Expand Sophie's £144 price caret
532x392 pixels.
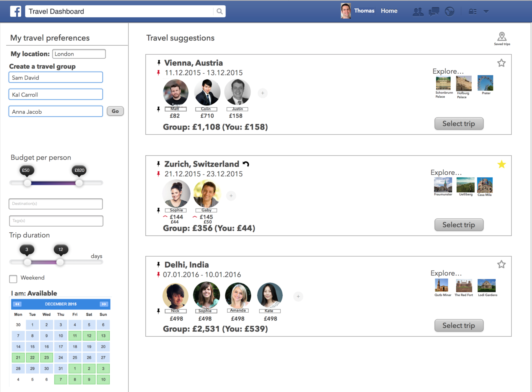[165, 217]
